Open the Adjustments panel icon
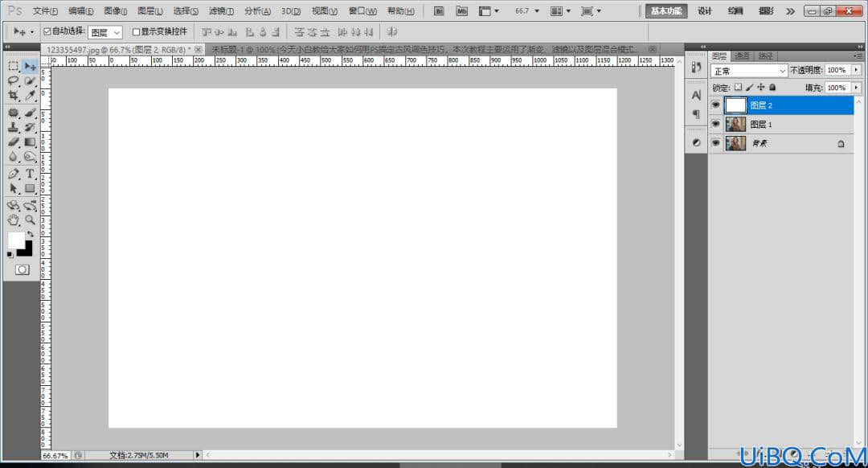This screenshot has height=468, width=868. [x=696, y=142]
